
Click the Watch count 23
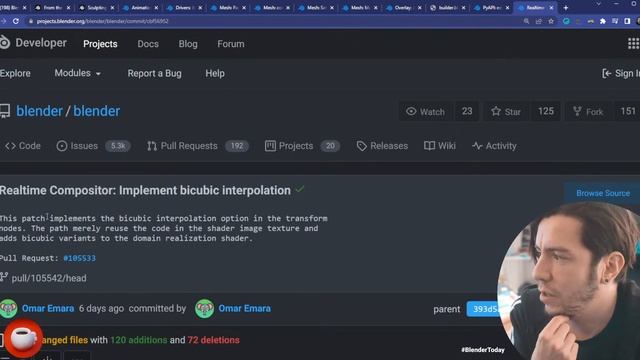click(x=467, y=111)
